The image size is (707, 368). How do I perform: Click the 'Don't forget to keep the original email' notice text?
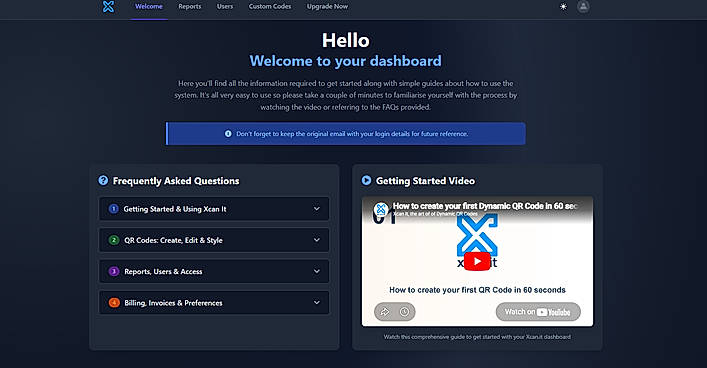click(352, 133)
